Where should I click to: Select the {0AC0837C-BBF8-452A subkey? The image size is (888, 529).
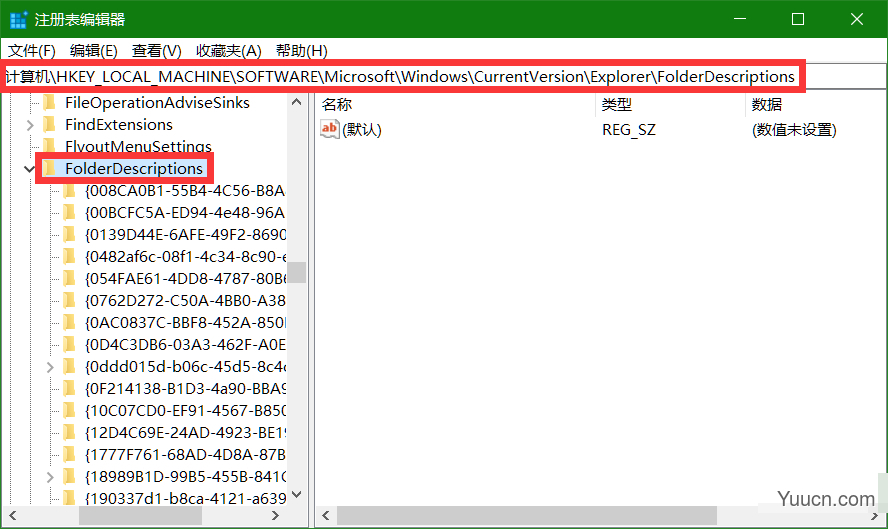(185, 323)
